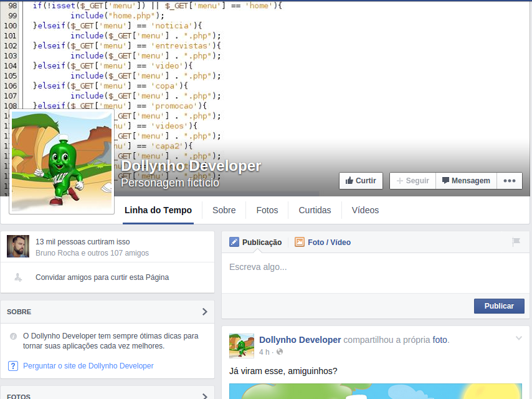Click the Dollynho Developer page title
Screen dimensions: 532x399
[191, 166]
